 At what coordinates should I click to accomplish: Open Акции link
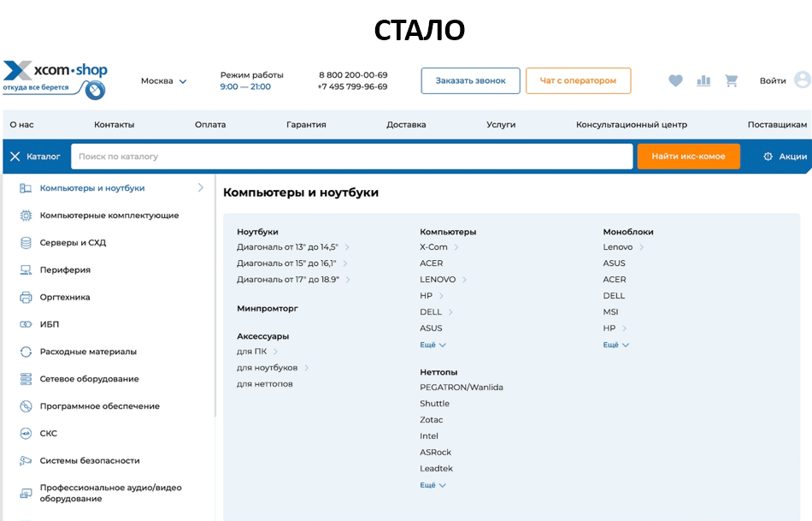click(x=793, y=157)
